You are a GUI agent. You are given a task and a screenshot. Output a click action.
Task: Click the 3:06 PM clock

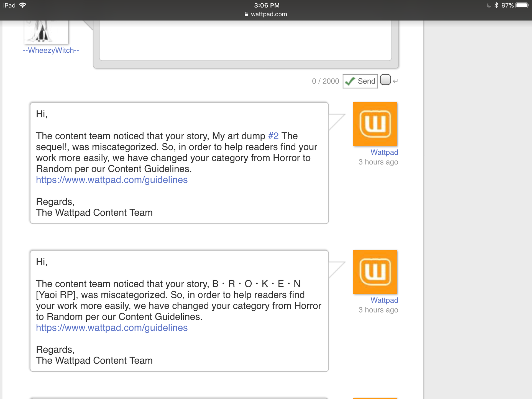pos(267,5)
